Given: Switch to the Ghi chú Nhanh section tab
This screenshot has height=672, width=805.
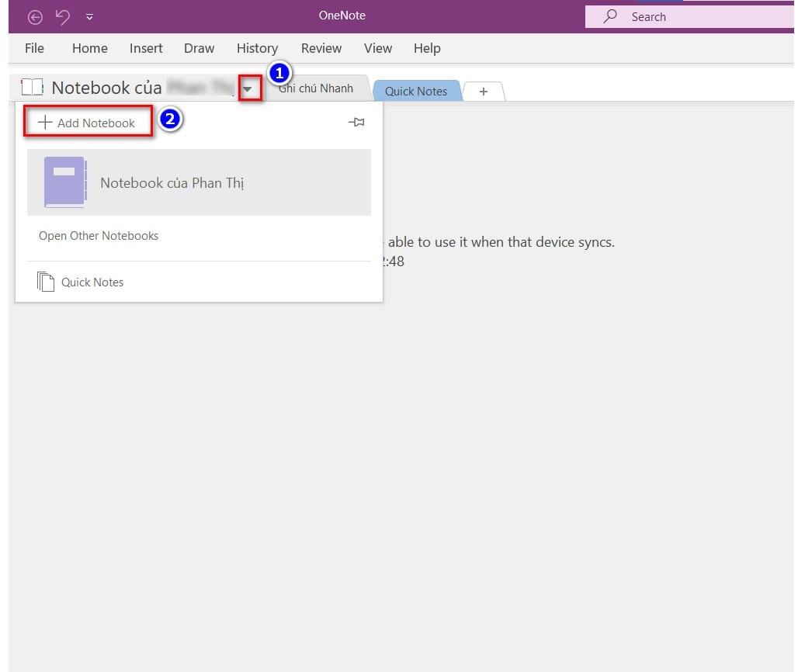Looking at the screenshot, I should (316, 88).
